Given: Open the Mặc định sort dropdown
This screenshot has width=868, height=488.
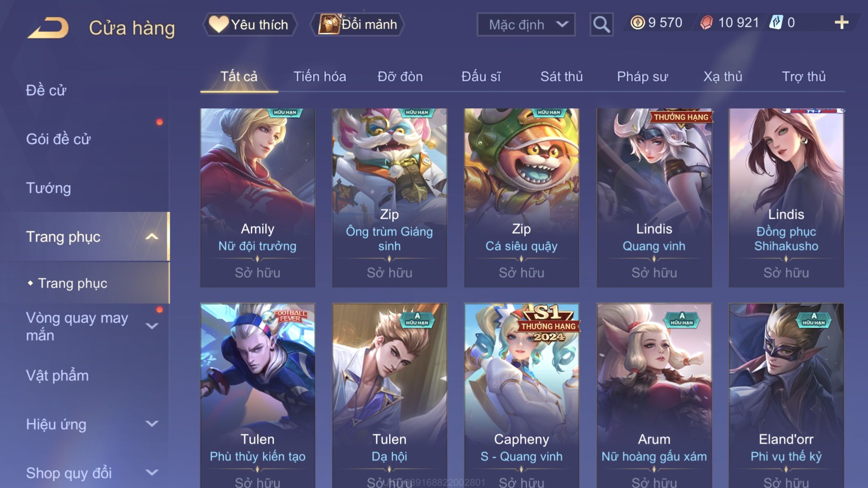Looking at the screenshot, I should tap(526, 24).
